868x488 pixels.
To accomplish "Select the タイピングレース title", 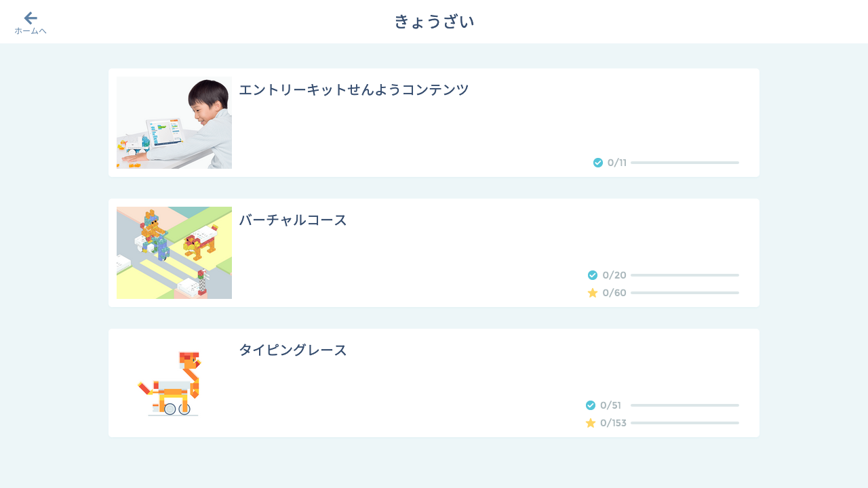I will 293,350.
